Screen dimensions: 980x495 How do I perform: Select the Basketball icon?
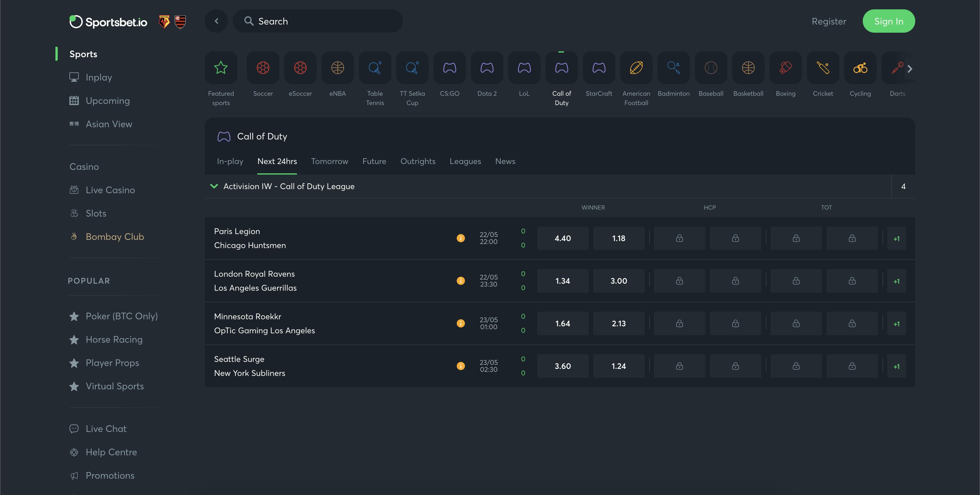click(x=748, y=68)
